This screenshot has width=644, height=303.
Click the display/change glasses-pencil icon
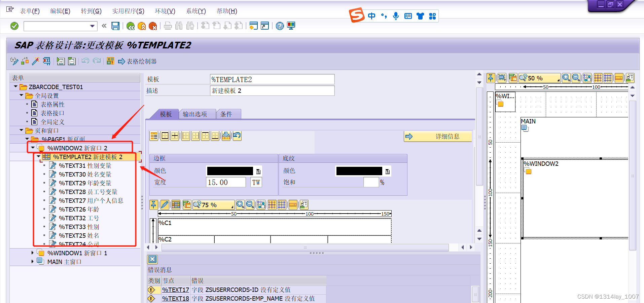(x=14, y=61)
